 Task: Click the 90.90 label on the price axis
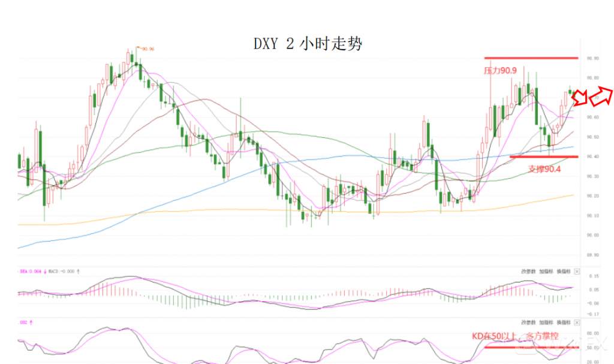click(592, 58)
